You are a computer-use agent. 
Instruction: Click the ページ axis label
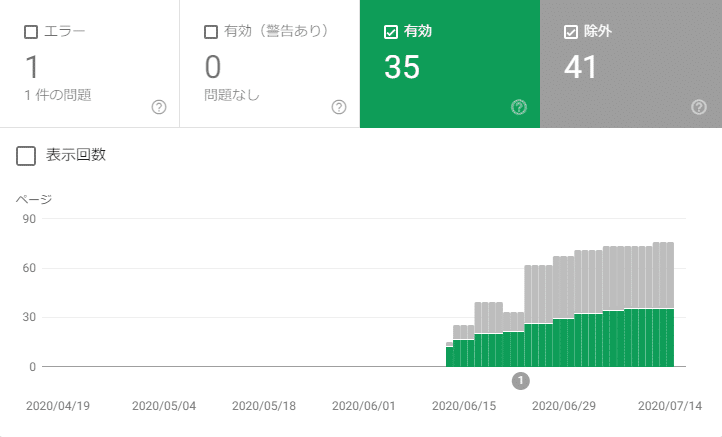pos(34,199)
